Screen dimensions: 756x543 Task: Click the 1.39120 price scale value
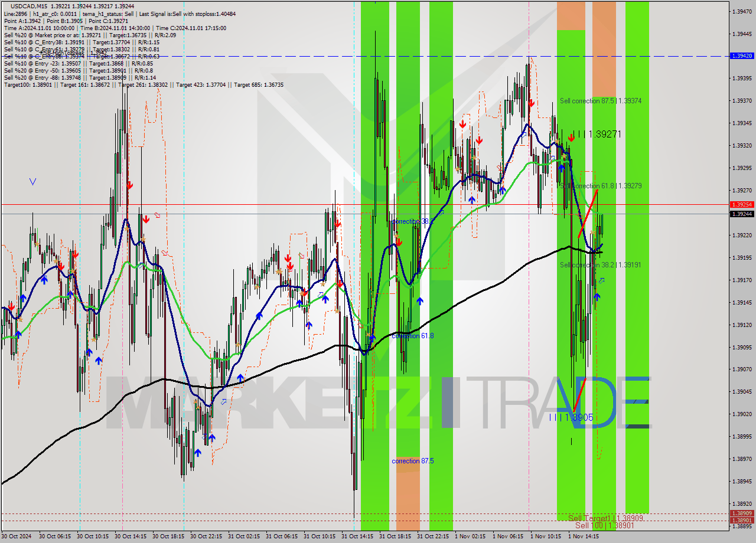[742, 325]
